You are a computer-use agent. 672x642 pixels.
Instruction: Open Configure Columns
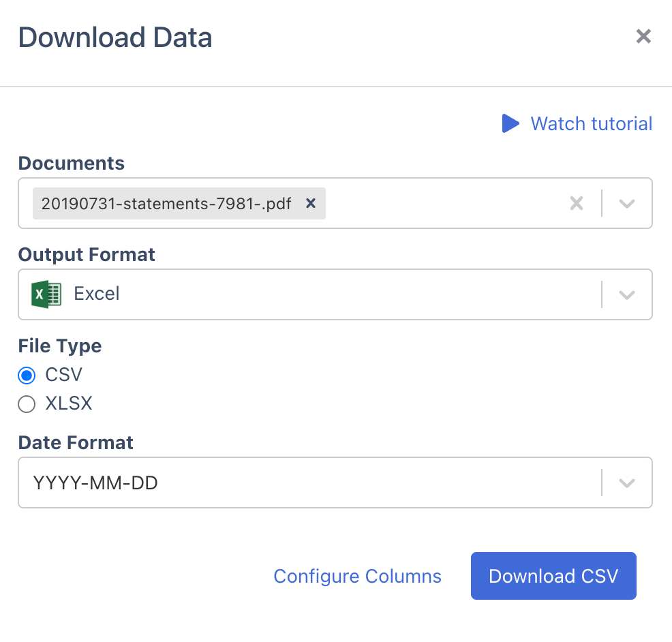[357, 576]
